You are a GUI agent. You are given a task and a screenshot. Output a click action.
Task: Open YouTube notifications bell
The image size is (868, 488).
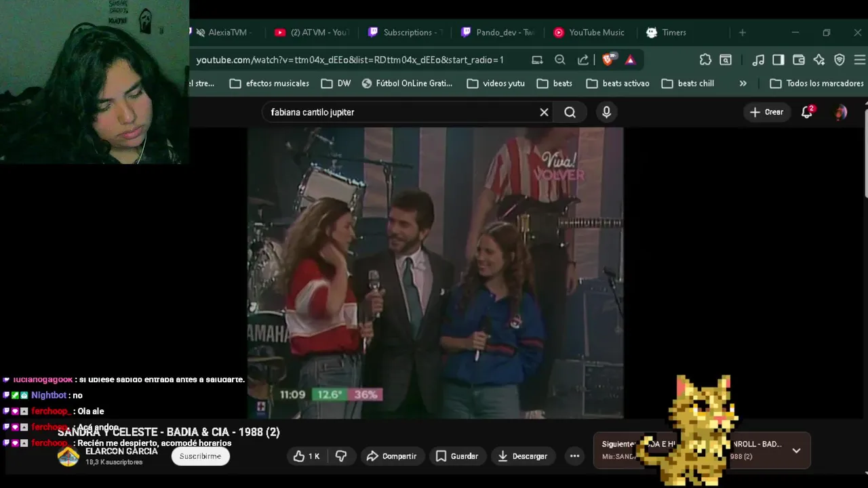click(x=807, y=113)
